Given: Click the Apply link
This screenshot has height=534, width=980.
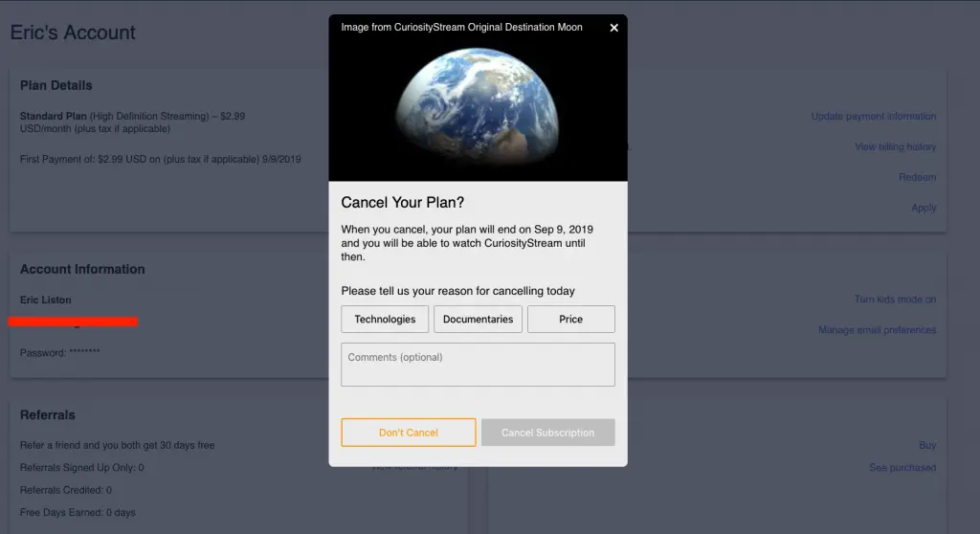Looking at the screenshot, I should 924,208.
